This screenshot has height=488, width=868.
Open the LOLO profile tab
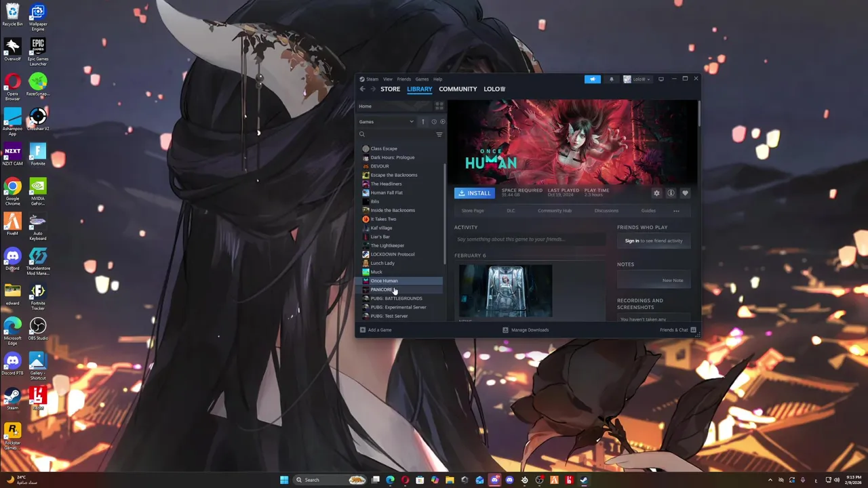tap(494, 89)
